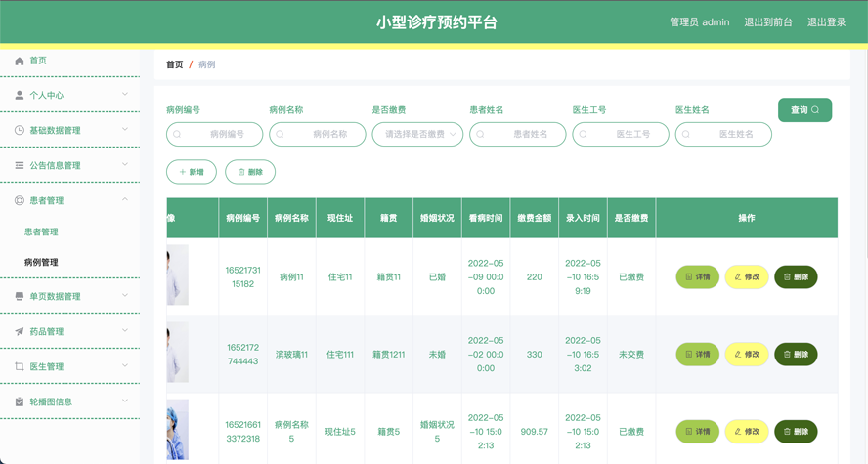Click the avatar thumbnail in 病例11 row
The height and width of the screenshot is (464, 868).
click(x=178, y=274)
